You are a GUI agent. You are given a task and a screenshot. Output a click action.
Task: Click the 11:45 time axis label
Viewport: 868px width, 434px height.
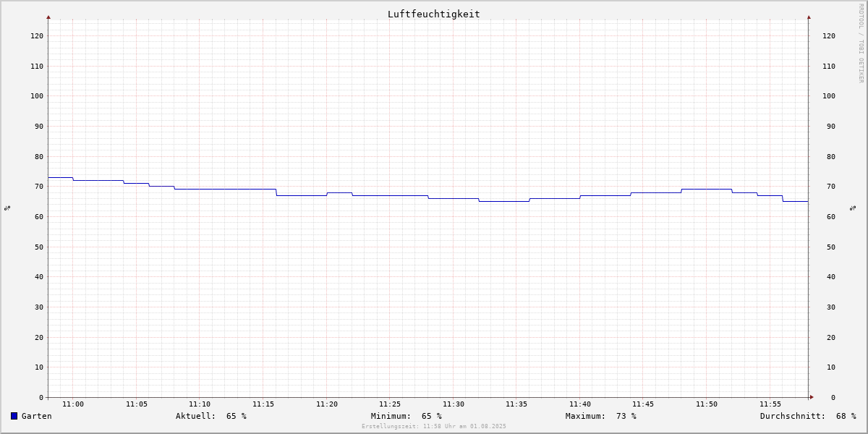tap(643, 404)
